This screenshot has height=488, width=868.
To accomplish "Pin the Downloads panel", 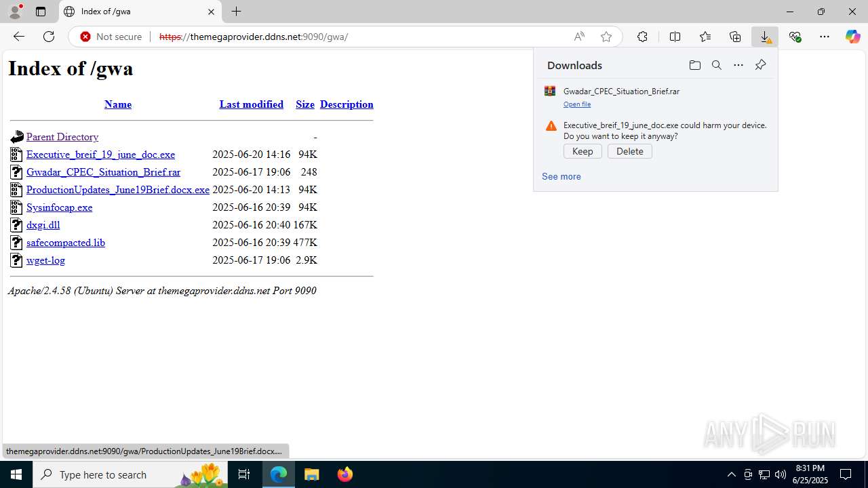I will click(x=760, y=65).
